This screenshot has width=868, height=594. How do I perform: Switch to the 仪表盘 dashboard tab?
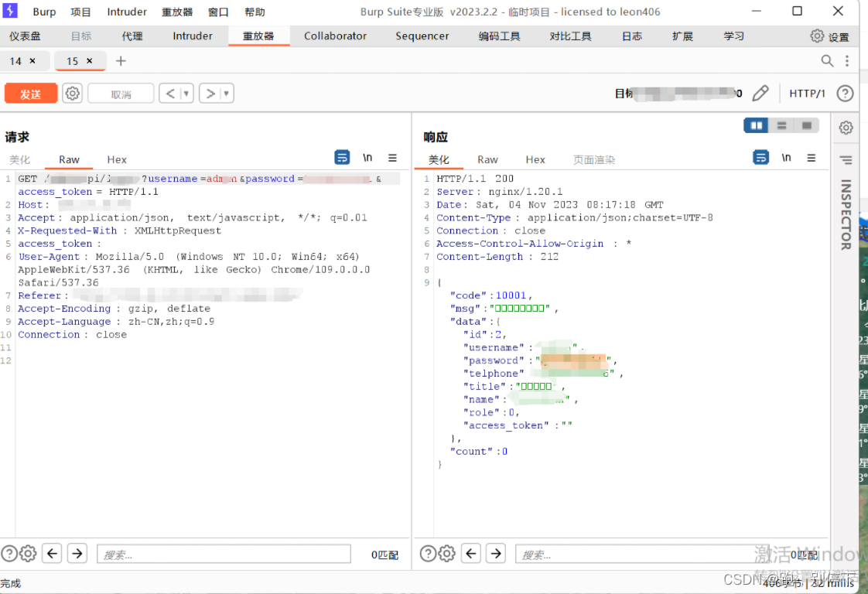tap(25, 36)
